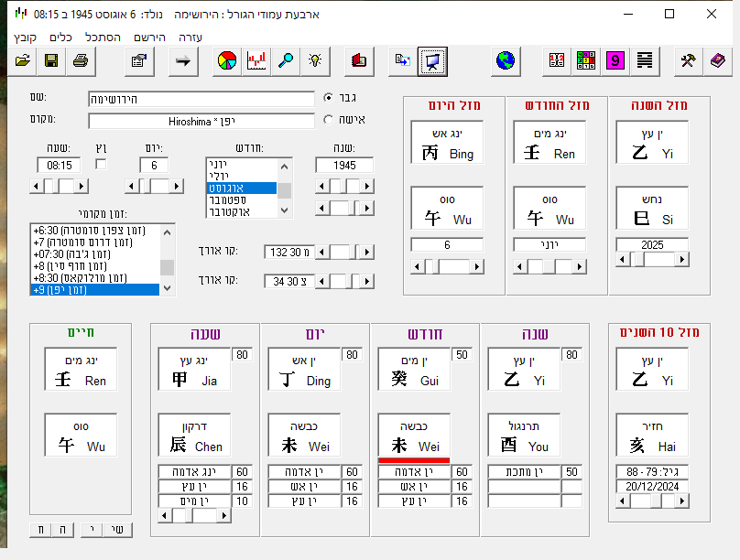Screen dimensions: 740x560
Task: Click the light bulb tips icon
Action: pyautogui.click(x=315, y=60)
